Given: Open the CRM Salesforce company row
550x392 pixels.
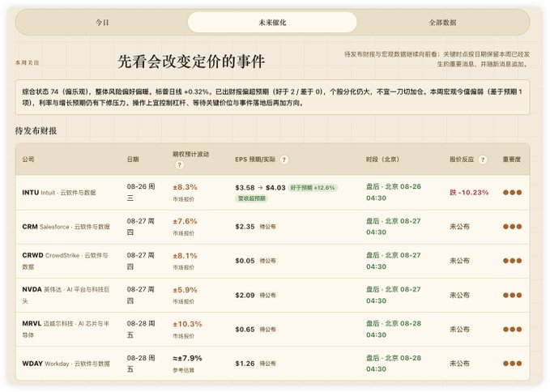Looking at the screenshot, I should 272,227.
